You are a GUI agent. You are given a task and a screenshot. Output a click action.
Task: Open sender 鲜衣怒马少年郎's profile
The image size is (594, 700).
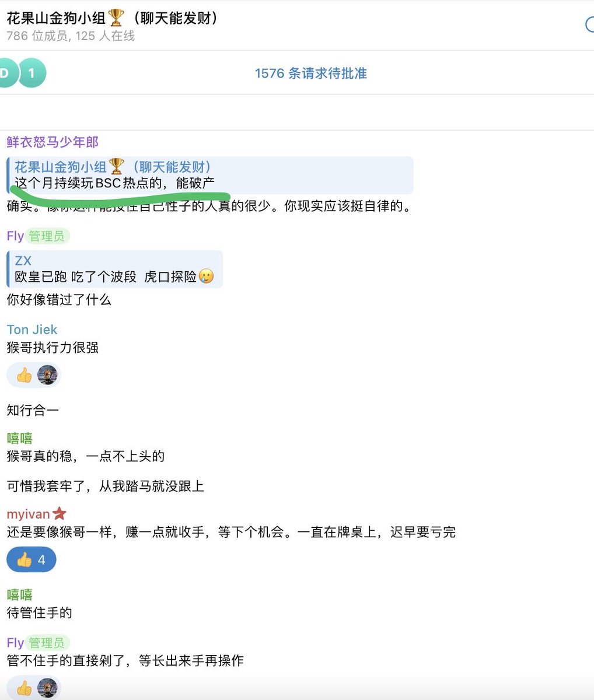coord(53,142)
